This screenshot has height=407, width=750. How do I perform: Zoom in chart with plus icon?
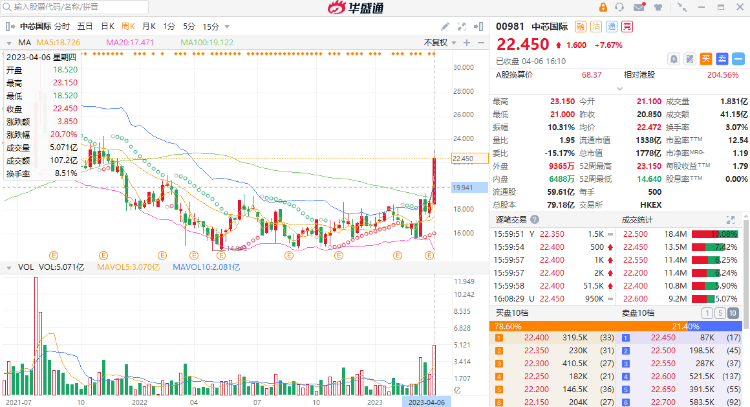point(467,43)
